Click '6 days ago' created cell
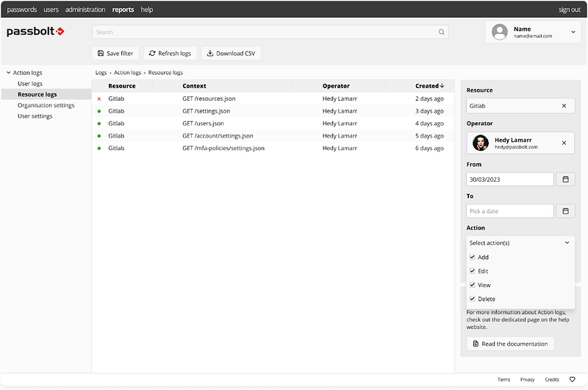This screenshot has height=390, width=588. [x=429, y=148]
